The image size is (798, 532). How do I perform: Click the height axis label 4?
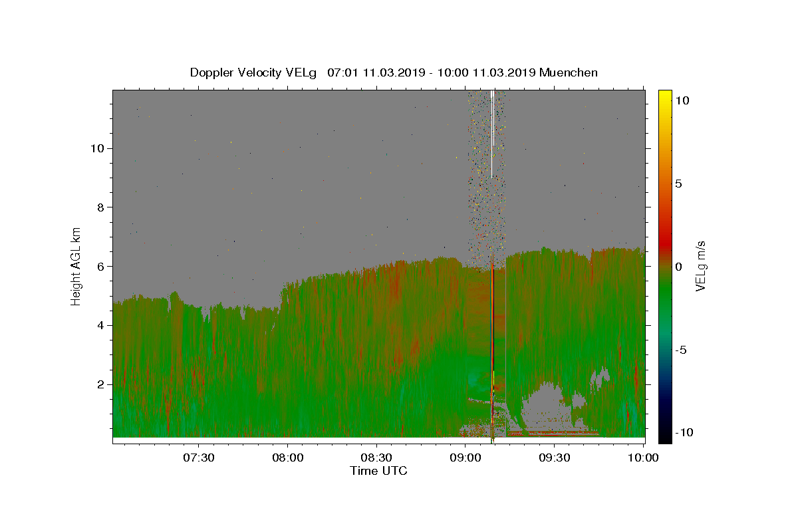coord(101,325)
